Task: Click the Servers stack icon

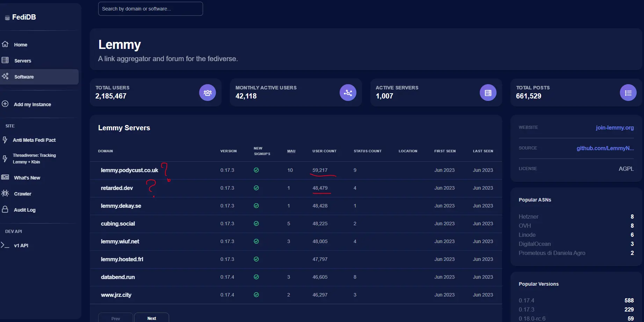Action: [x=5, y=60]
